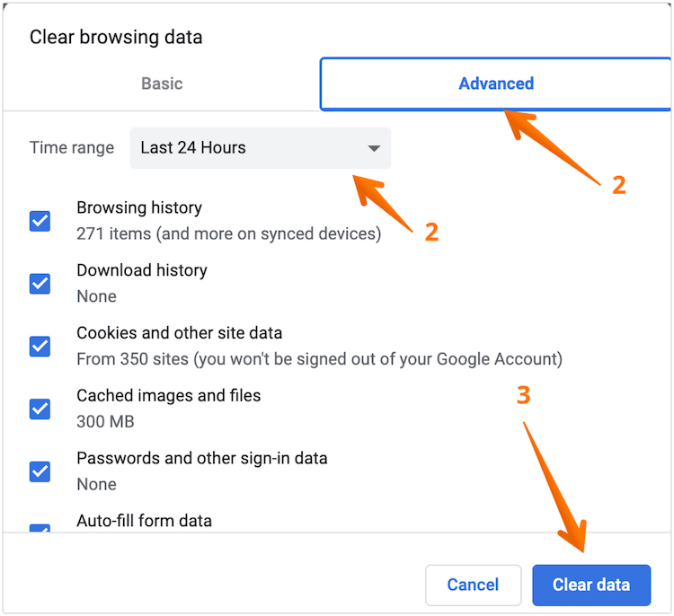Switch to the Basic tab
The width and height of the screenshot is (674, 616).
click(162, 84)
